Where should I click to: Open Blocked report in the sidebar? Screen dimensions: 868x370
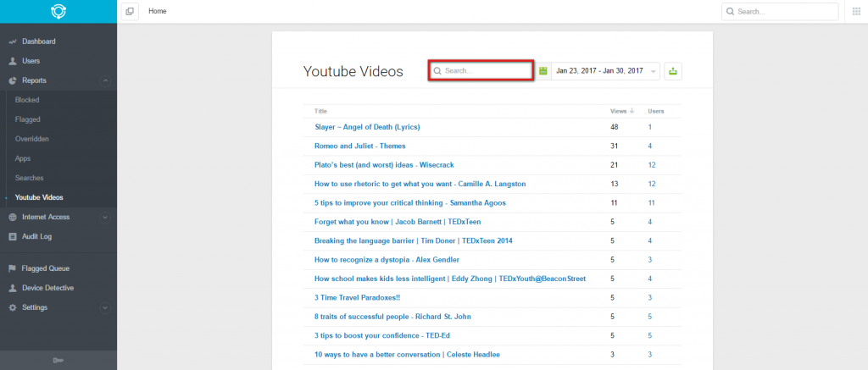[x=27, y=100]
